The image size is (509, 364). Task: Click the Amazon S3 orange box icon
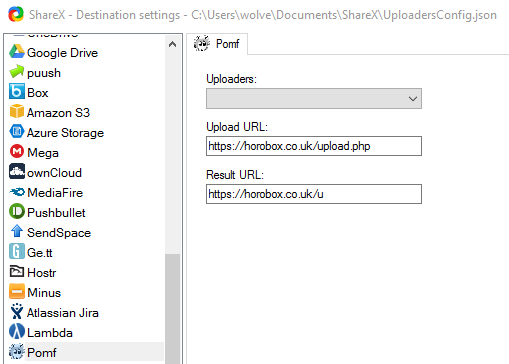(x=17, y=112)
